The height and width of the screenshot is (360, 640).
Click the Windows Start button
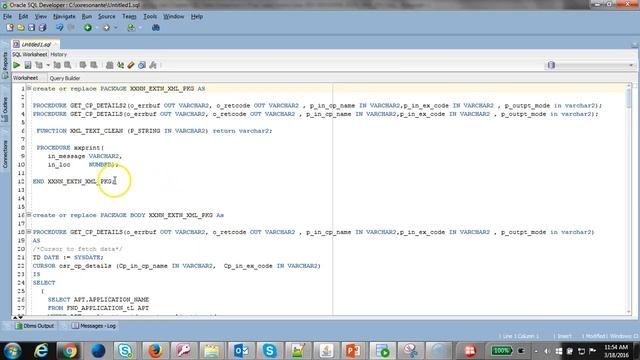[13, 351]
